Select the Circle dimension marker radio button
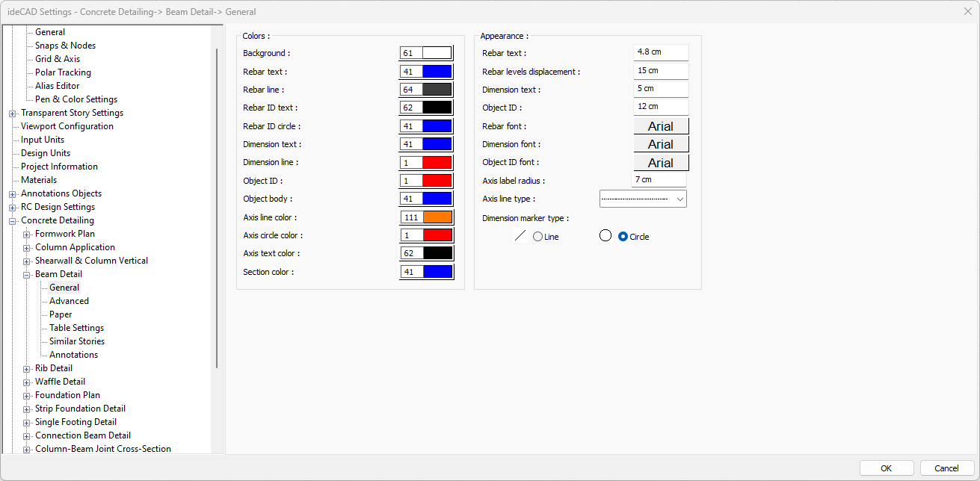The height and width of the screenshot is (481, 980). [623, 237]
